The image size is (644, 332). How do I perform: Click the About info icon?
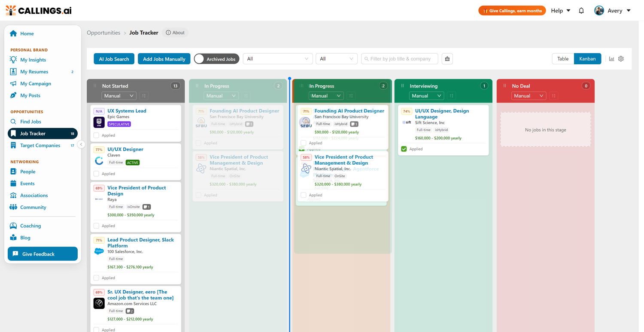pyautogui.click(x=168, y=33)
